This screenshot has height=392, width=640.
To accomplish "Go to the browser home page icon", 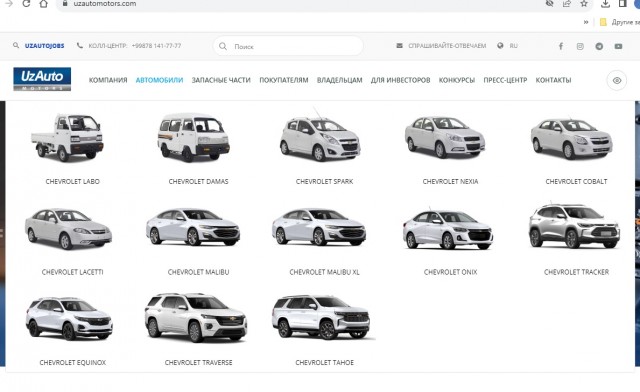I will [x=43, y=4].
